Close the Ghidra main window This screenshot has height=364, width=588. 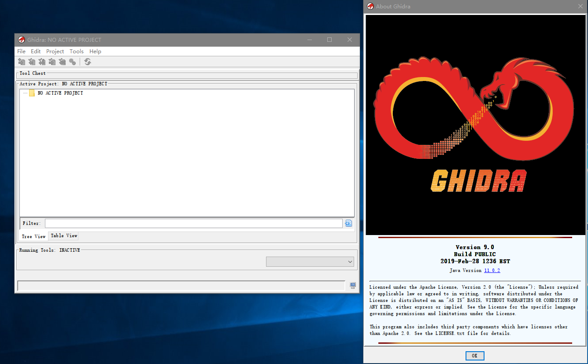pos(350,40)
